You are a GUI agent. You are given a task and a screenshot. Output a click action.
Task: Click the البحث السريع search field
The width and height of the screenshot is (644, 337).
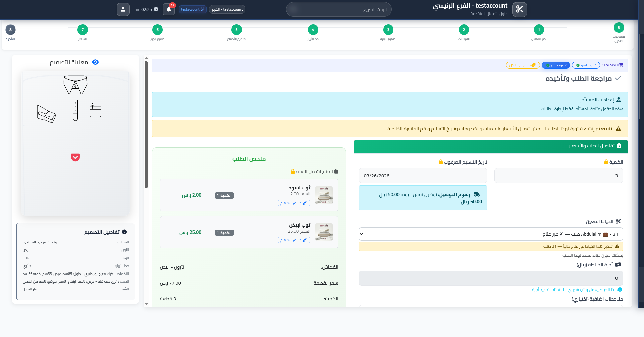339,9
